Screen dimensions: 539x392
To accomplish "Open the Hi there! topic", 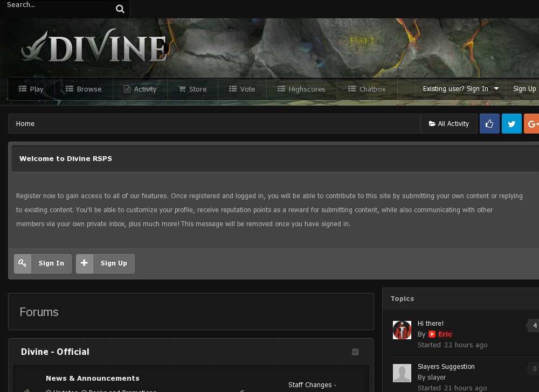I will (x=431, y=323).
